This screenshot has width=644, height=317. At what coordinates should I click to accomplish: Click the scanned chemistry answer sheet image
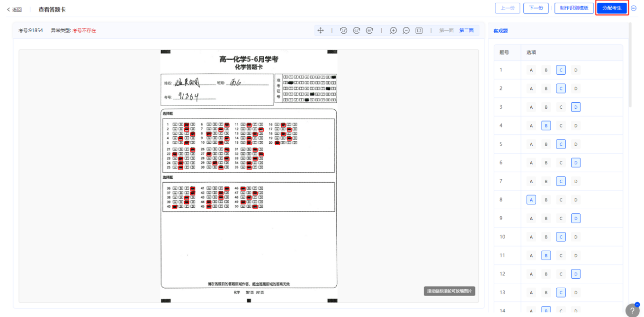249,175
